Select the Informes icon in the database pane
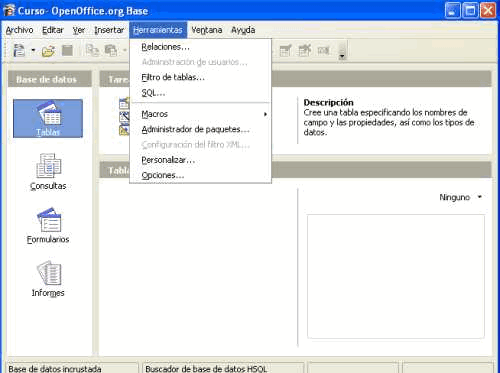This screenshot has width=500, height=373. tap(48, 279)
